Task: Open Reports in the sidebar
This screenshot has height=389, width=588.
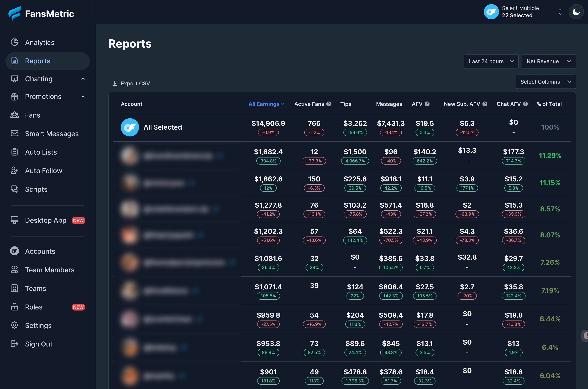Action: [x=47, y=61]
